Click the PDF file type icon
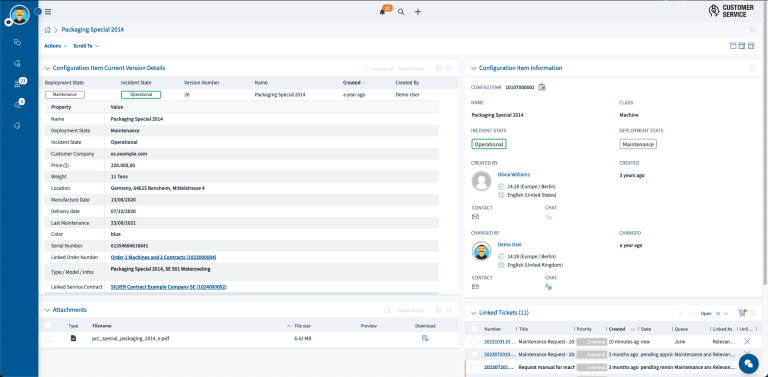This screenshot has width=768, height=377. (x=73, y=338)
